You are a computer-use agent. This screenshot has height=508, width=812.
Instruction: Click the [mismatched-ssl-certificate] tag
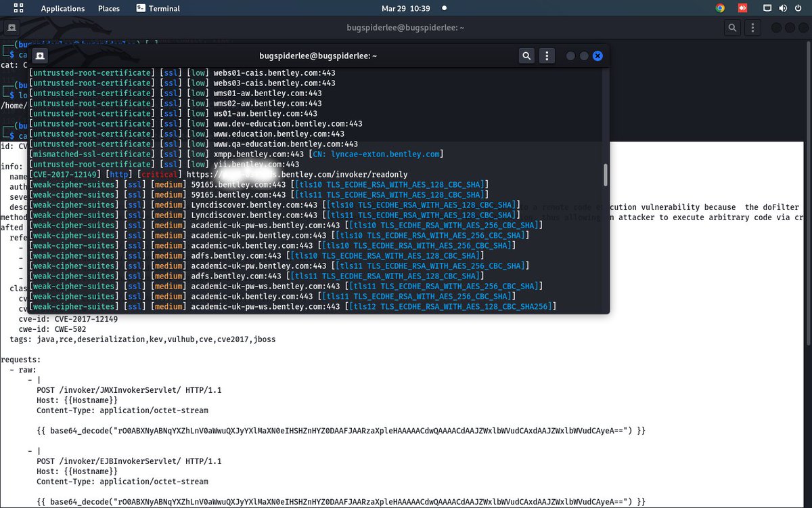coord(92,154)
